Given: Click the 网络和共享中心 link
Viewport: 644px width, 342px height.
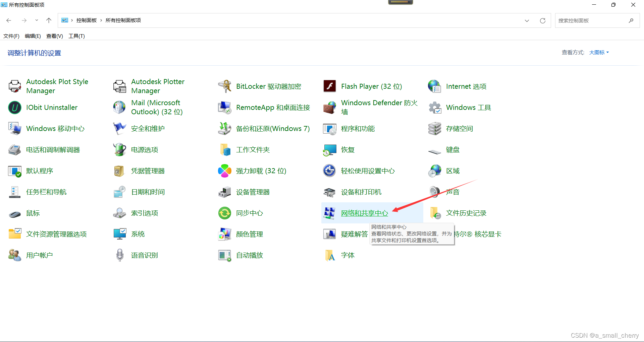Looking at the screenshot, I should click(365, 213).
